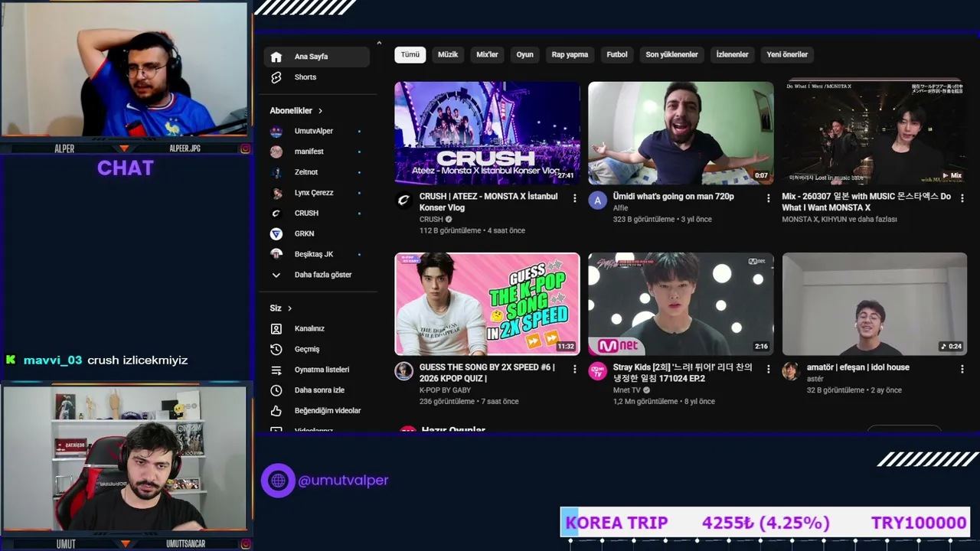
Task: Open options menu for GUESS THE SONG video
Action: [x=574, y=369]
